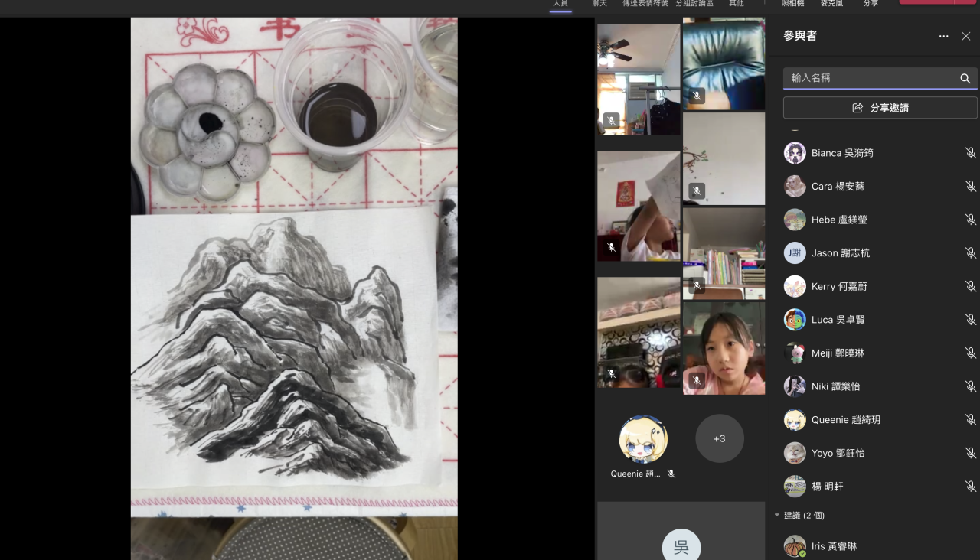Toggle the 照相機 camera control
Viewport: 980px width, 560px height.
[x=792, y=4]
